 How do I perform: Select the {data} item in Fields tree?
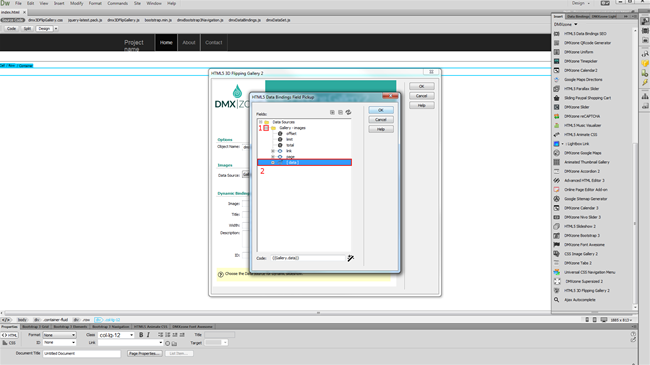[x=305, y=163]
